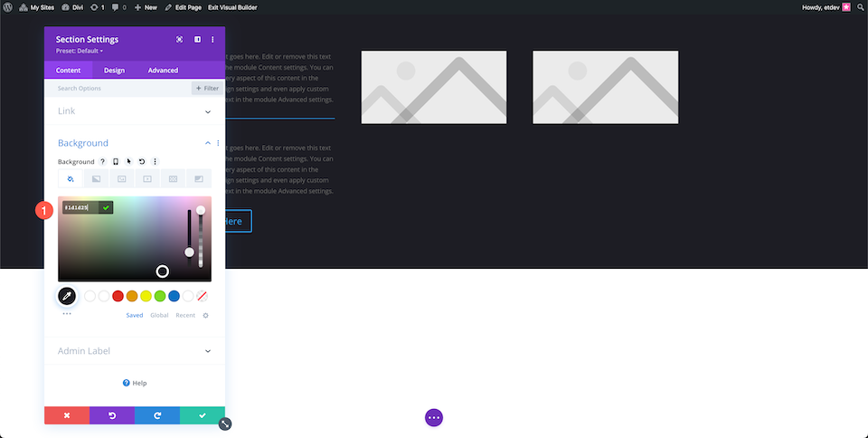Toggle the expand modal fullscreen icon
This screenshot has width=868, height=438.
tap(179, 39)
